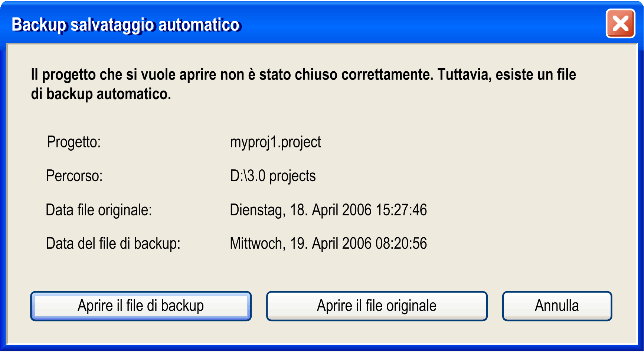Select the Progetto label

click(x=74, y=142)
